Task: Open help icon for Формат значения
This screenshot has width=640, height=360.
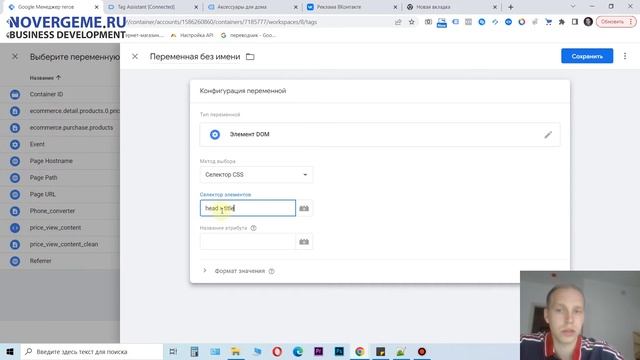Action: [x=272, y=271]
